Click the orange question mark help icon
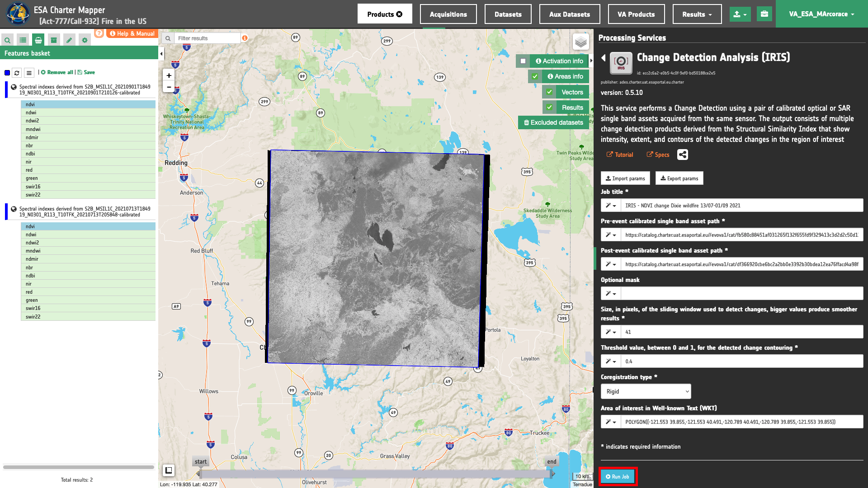The image size is (868, 488). point(99,33)
